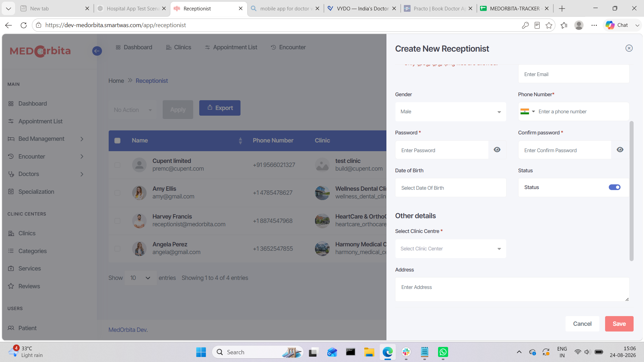Viewport: 644px width, 362px height.
Task: Open country code flag dropdown
Action: (528, 112)
